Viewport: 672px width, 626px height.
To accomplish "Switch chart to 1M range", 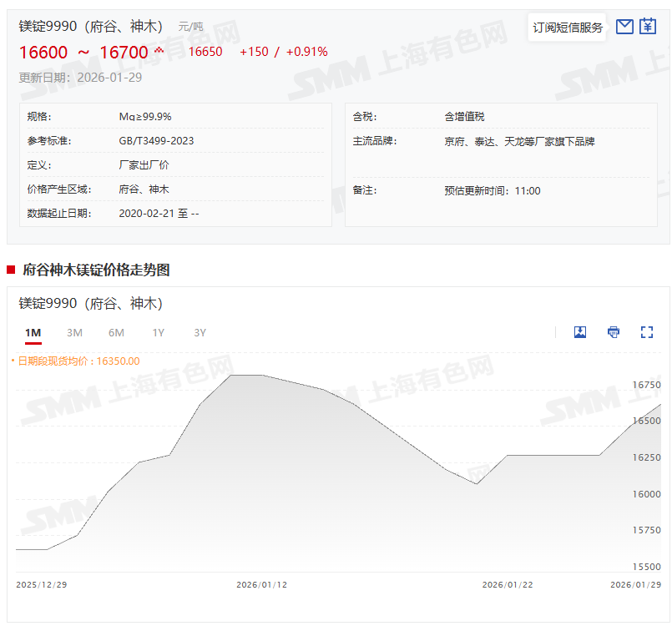I will coord(33,333).
